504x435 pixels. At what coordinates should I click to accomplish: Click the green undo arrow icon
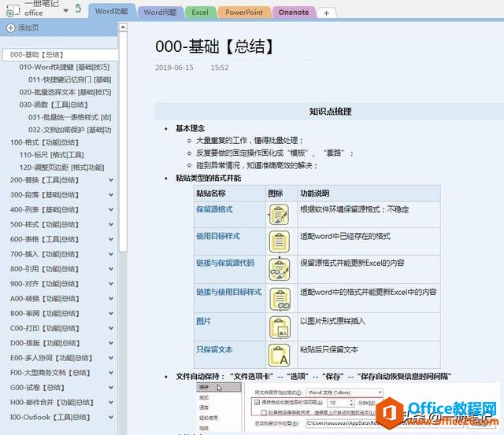[x=76, y=9]
